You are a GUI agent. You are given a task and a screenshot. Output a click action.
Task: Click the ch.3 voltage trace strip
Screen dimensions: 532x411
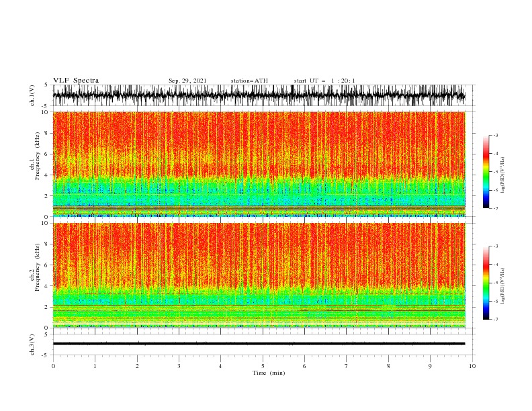click(x=263, y=345)
